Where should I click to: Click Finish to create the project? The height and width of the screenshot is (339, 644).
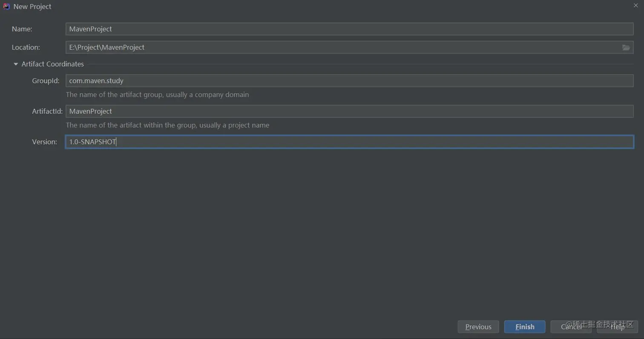(525, 327)
